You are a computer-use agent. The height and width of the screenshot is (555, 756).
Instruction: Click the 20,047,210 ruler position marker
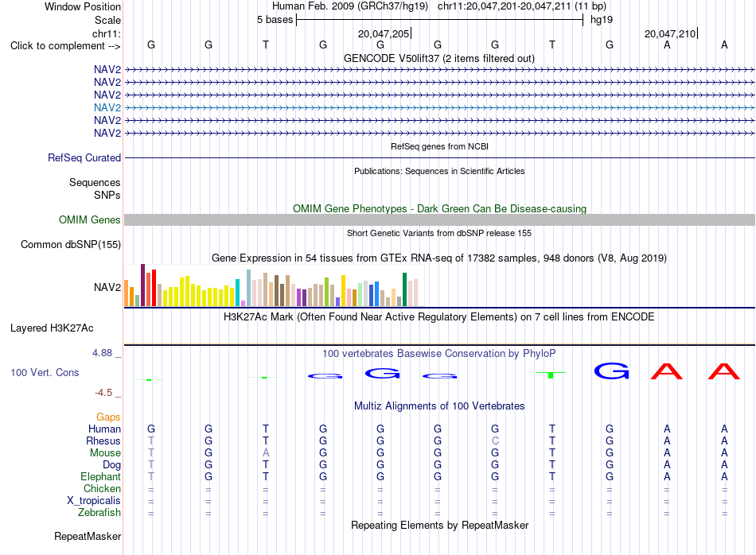coord(670,33)
